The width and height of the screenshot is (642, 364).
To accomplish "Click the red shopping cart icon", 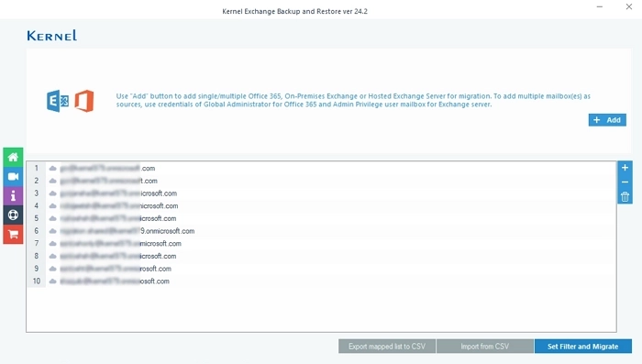I will point(13,234).
